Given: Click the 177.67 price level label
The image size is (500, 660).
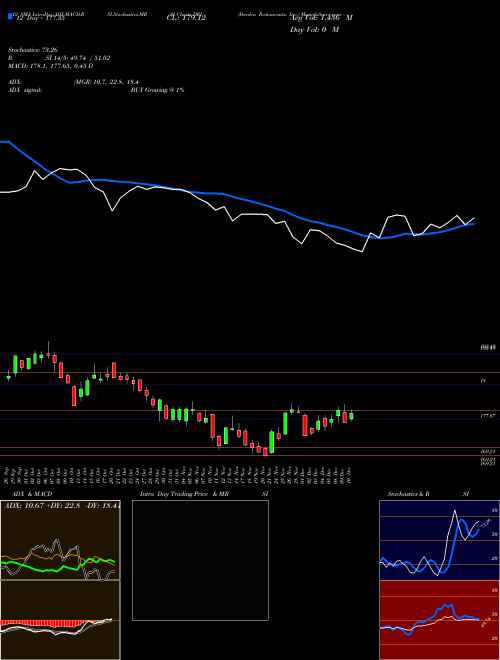Looking at the screenshot, I should click(488, 416).
